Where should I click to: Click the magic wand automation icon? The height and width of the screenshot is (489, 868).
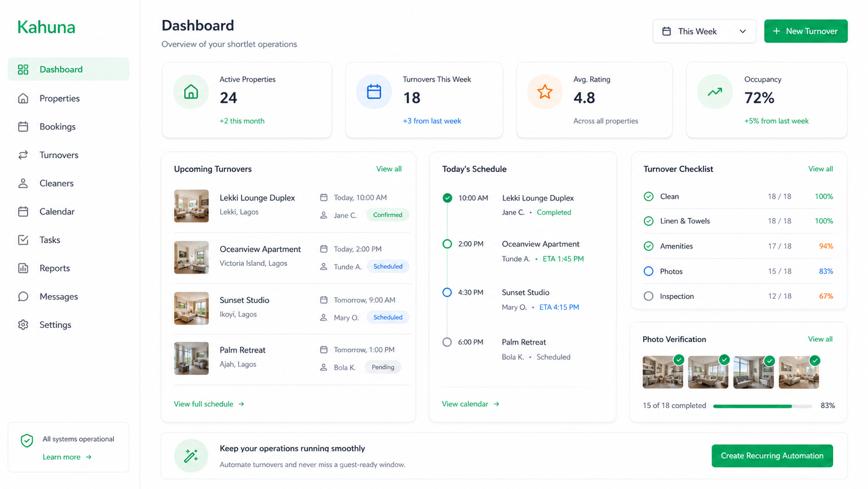[x=191, y=456]
